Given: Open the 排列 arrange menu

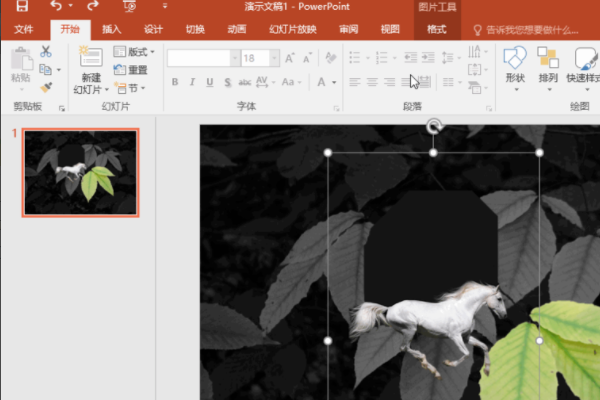Looking at the screenshot, I should 548,64.
